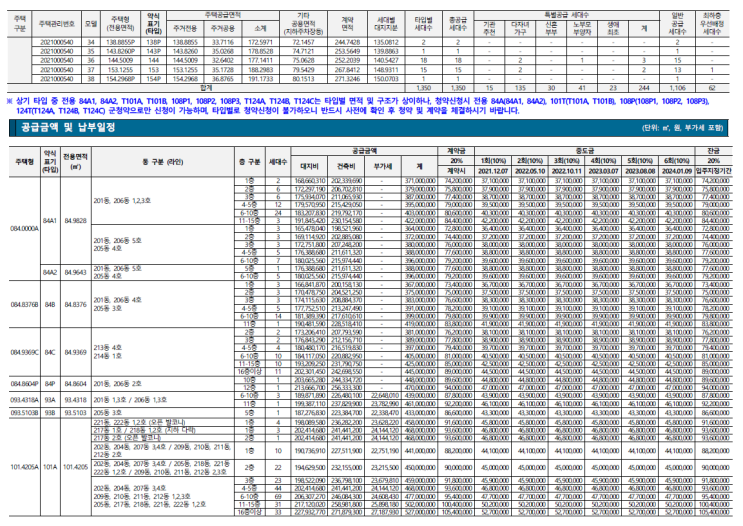
Task: Select the exclusive area '84.9643'
Action: point(76,272)
